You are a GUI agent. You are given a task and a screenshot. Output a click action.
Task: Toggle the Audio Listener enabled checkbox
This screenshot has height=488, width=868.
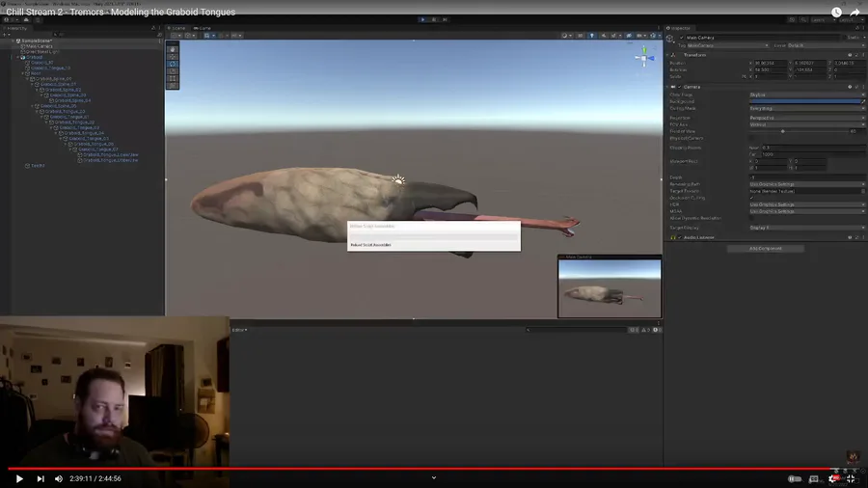(680, 237)
